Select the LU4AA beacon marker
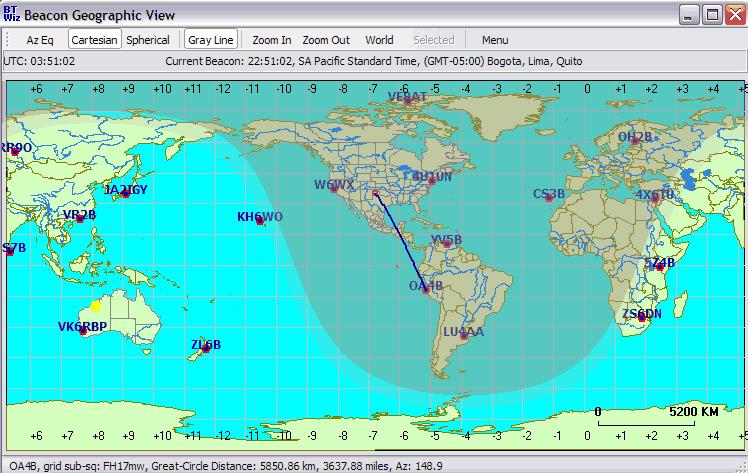 tap(464, 336)
